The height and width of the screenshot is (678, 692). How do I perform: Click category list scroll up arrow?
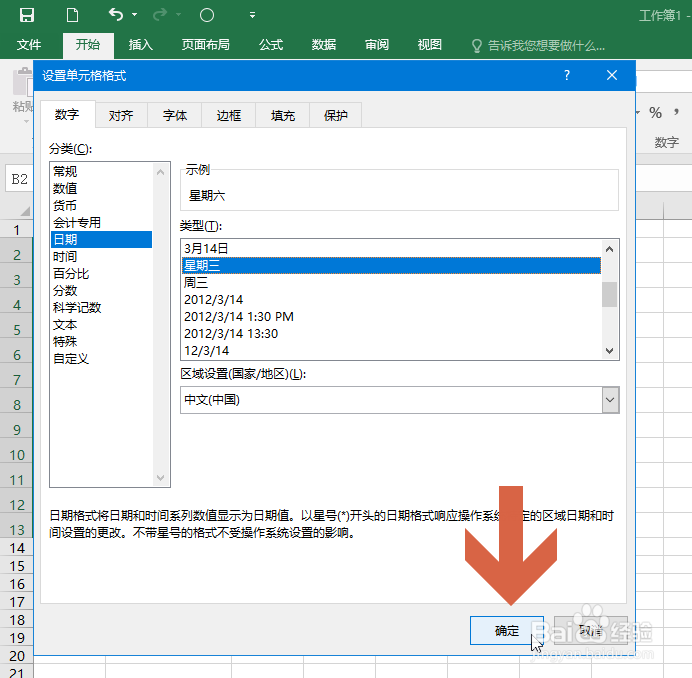pos(161,173)
